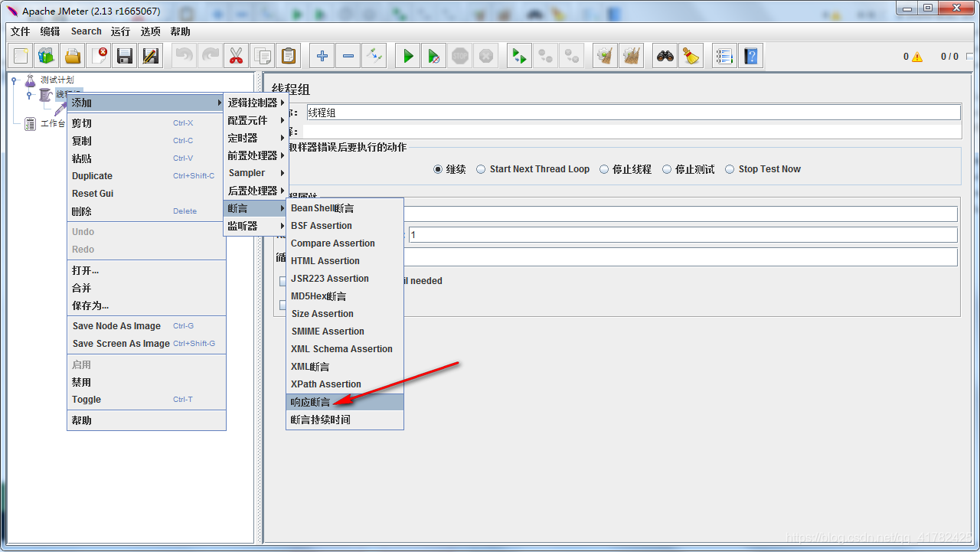The image size is (980, 552).
Task: Choose 断言持续时间 from the submenu
Action: tap(345, 420)
